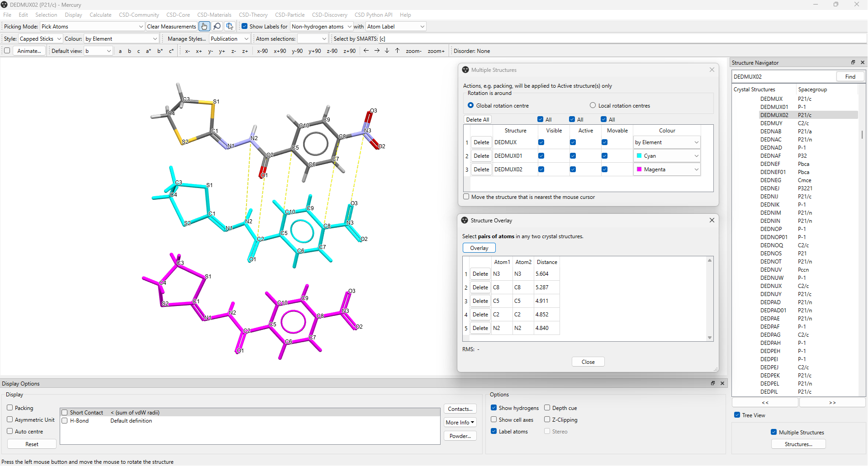
Task: Click the down arrow translate button
Action: coord(387,51)
